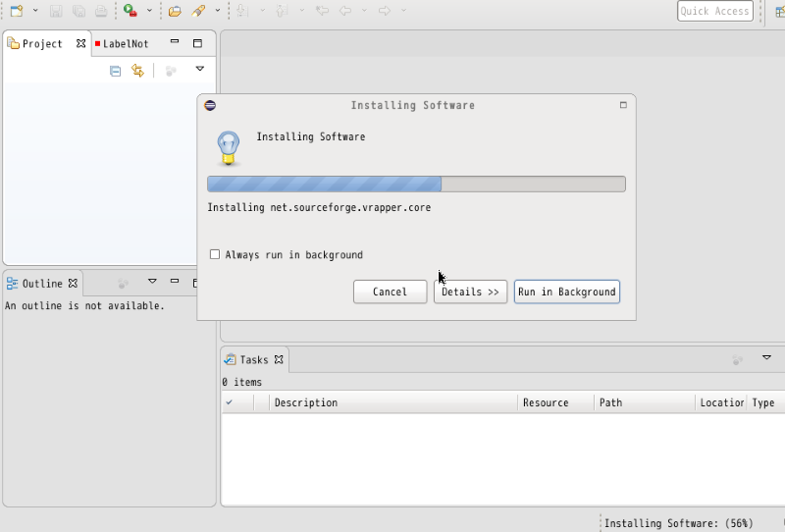Viewport: 785px width, 532px height.
Task: Open the Tasks View Menu triangle
Action: coord(766,357)
